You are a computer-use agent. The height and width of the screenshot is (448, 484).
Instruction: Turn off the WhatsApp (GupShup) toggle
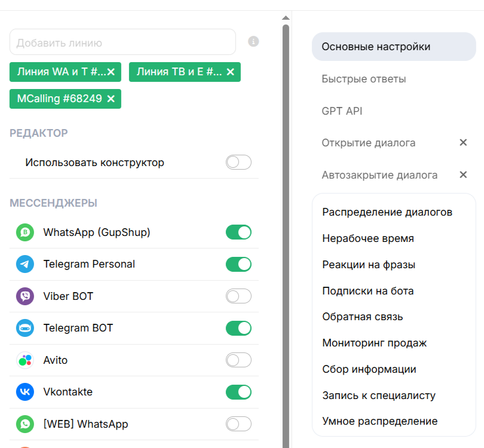pos(238,232)
